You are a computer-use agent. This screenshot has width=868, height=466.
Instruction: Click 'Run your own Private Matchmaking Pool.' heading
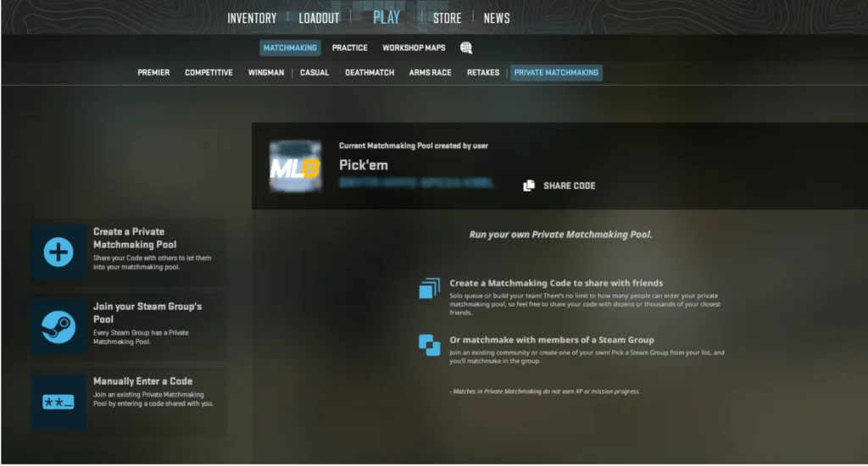(x=561, y=235)
